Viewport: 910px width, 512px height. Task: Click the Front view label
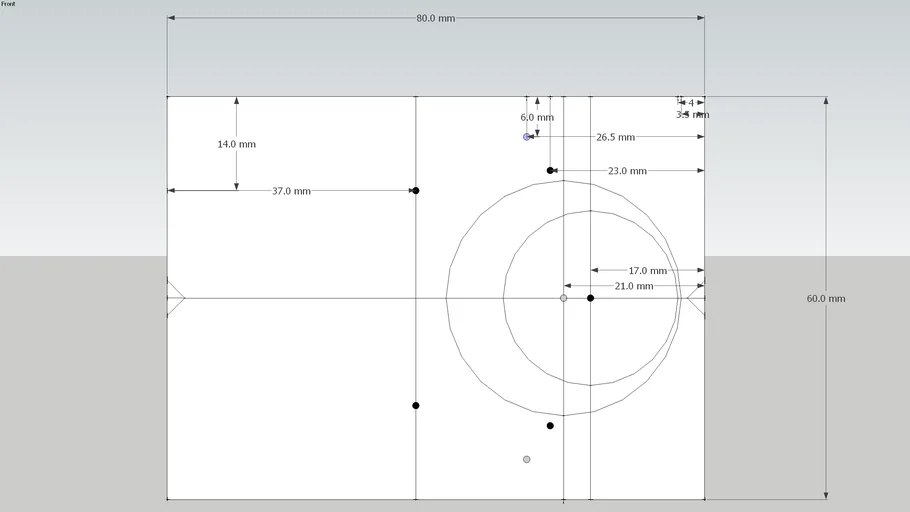(8, 4)
